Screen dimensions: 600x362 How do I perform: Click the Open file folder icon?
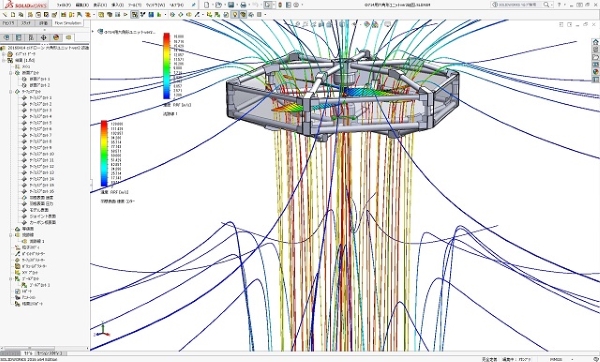[x=218, y=5]
